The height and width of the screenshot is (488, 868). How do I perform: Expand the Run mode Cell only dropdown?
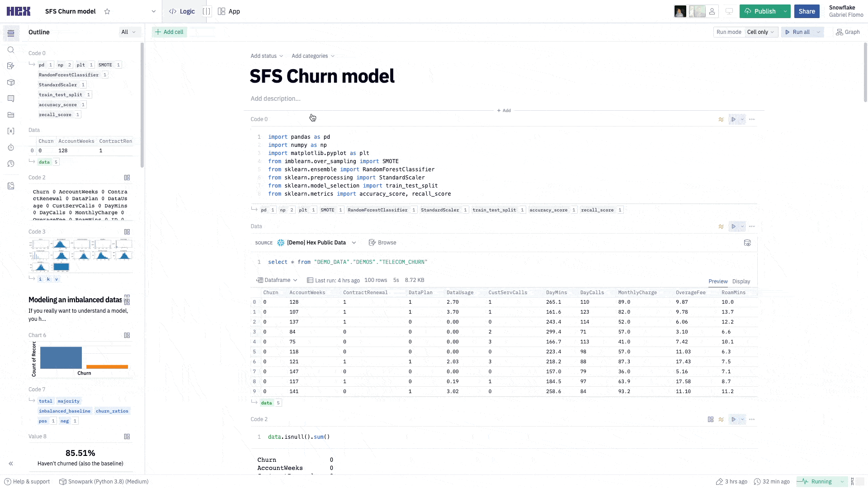click(x=760, y=32)
